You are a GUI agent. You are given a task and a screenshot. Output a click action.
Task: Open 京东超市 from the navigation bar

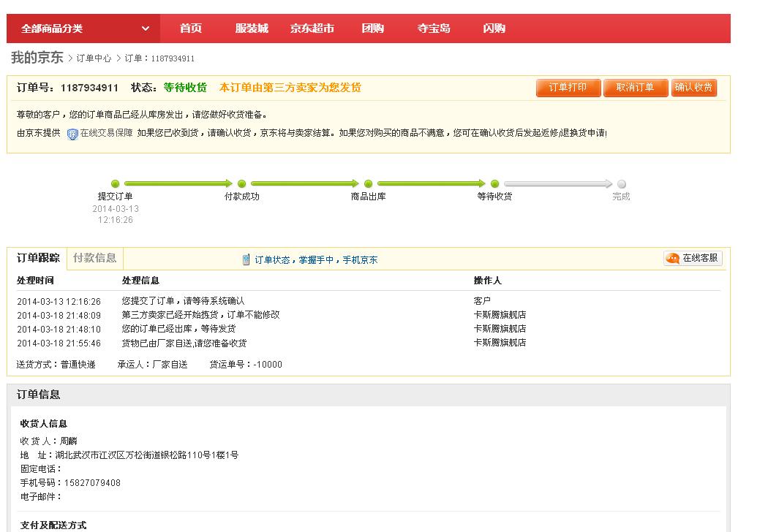pos(311,28)
